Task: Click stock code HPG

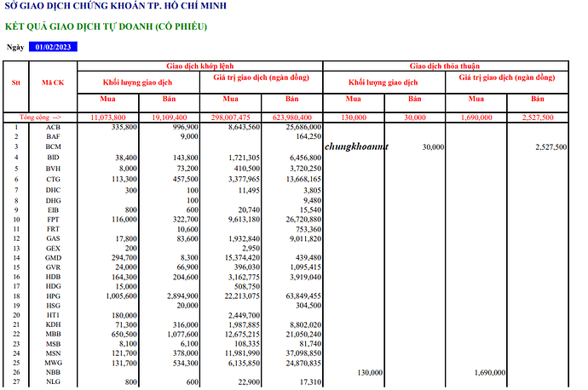Action: 53,296
